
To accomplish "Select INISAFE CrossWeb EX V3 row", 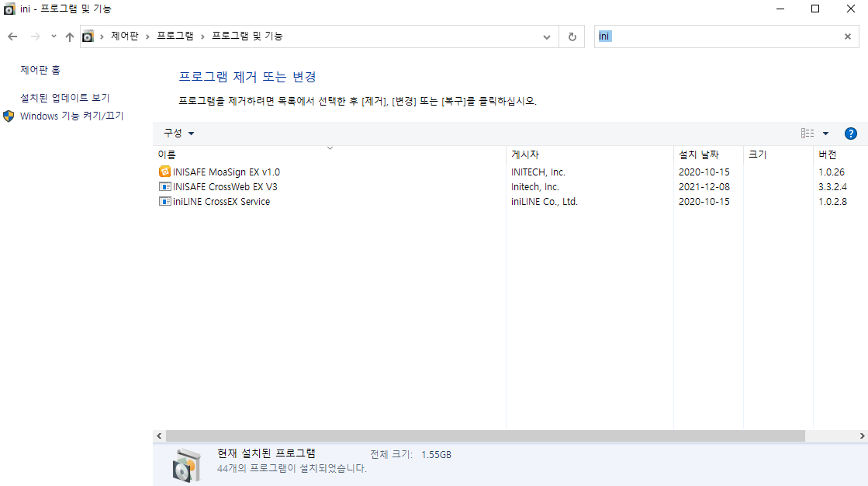I will (510, 187).
